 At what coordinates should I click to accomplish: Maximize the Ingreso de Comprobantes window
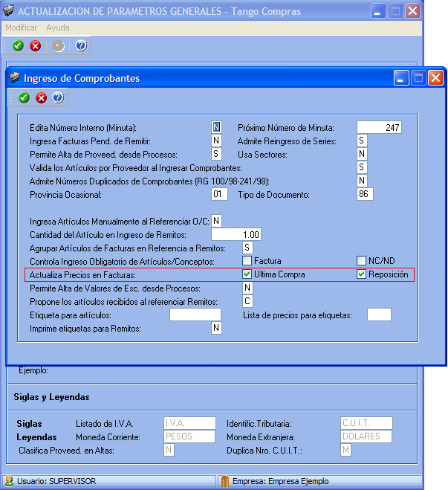[418, 77]
